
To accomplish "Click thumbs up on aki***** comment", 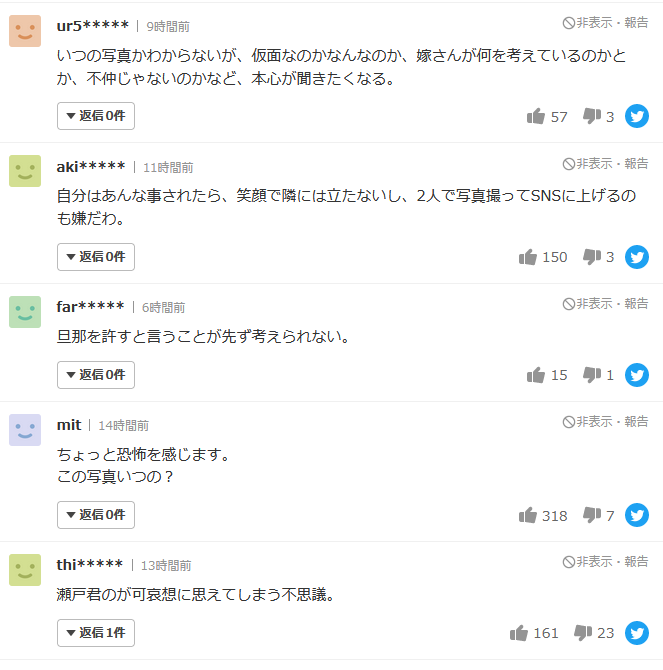I will click(528, 257).
